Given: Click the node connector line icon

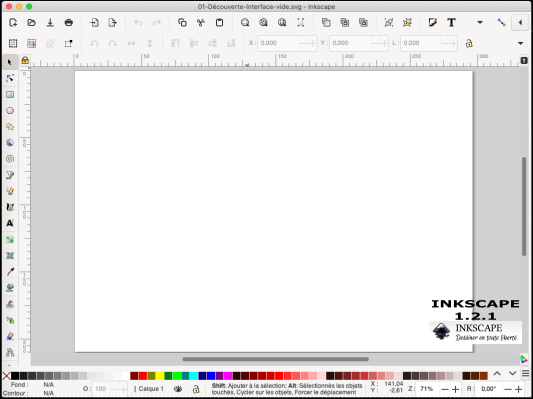Looking at the screenshot, I should pyautogui.click(x=501, y=23).
